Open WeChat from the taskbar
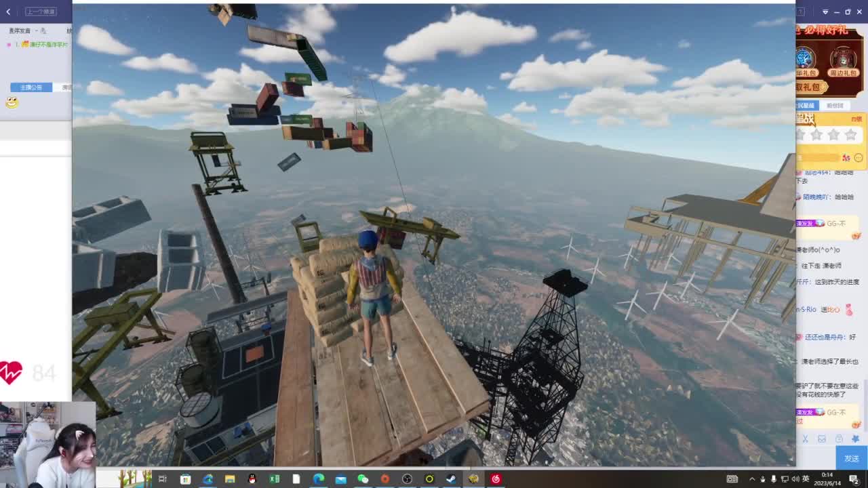Image resolution: width=868 pixels, height=488 pixels. click(363, 479)
